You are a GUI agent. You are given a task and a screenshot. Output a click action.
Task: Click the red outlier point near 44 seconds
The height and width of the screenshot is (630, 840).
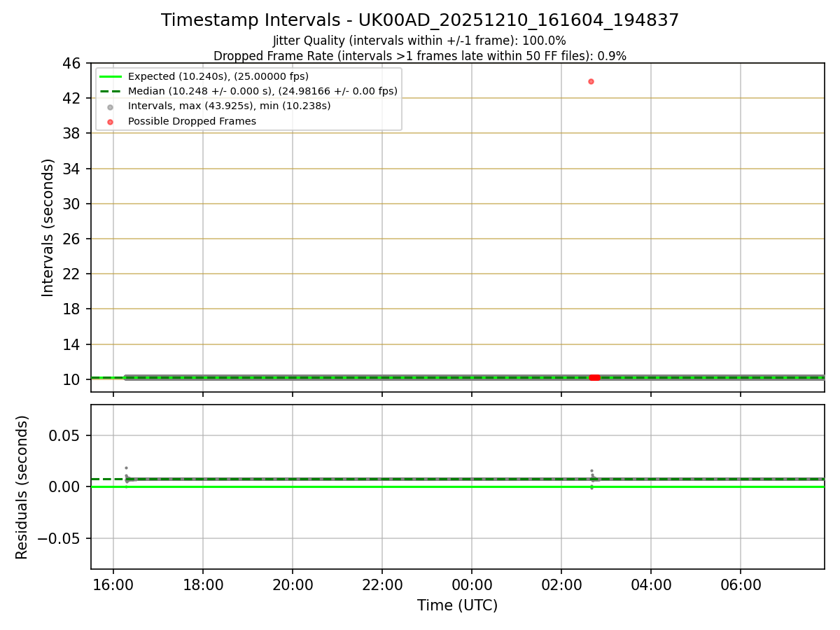tap(591, 81)
